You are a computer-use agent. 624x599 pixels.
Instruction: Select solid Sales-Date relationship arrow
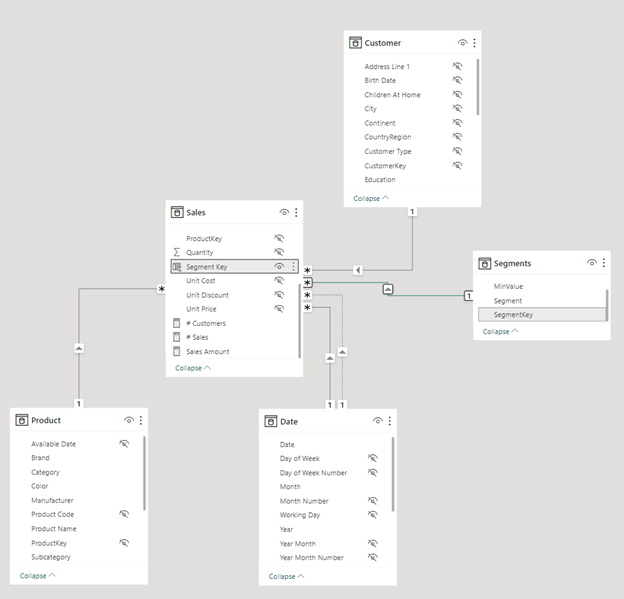[x=330, y=358]
